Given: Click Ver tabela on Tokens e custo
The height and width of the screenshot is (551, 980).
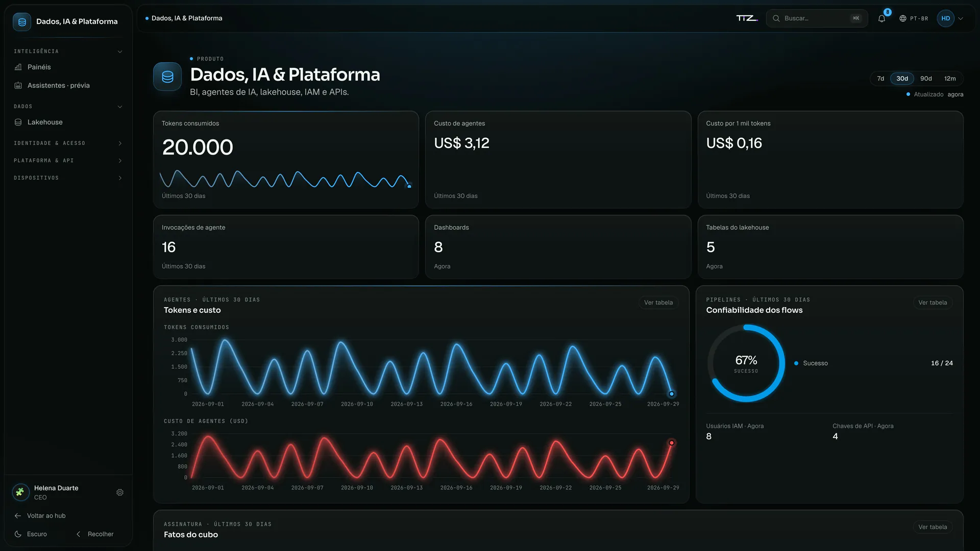Looking at the screenshot, I should [x=658, y=303].
